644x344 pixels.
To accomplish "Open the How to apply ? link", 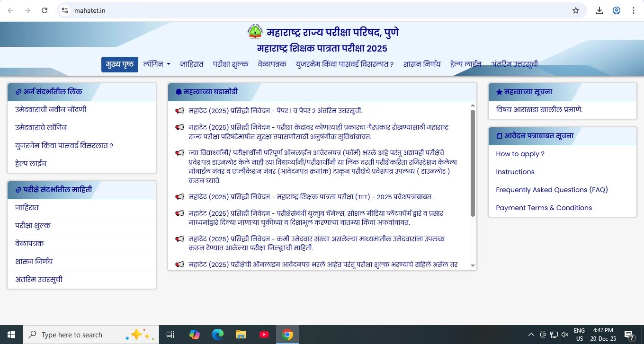I will [520, 154].
